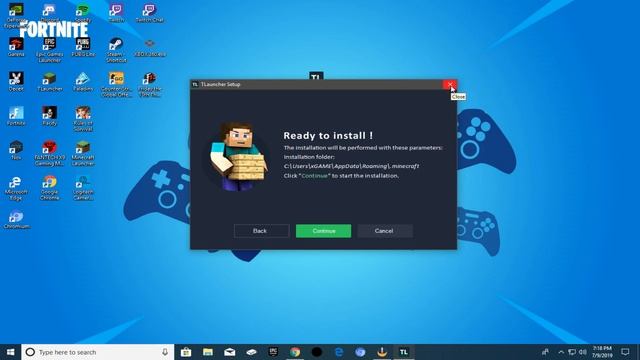Open Edge from the taskbar

[338, 352]
